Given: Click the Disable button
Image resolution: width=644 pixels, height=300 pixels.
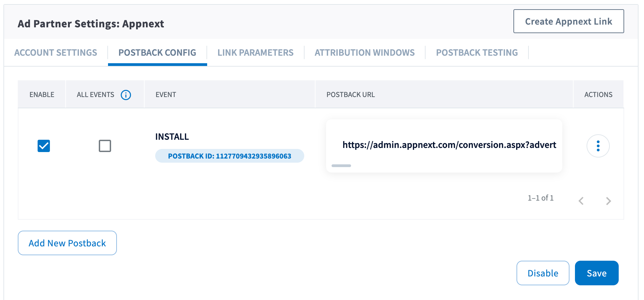Looking at the screenshot, I should pyautogui.click(x=543, y=273).
